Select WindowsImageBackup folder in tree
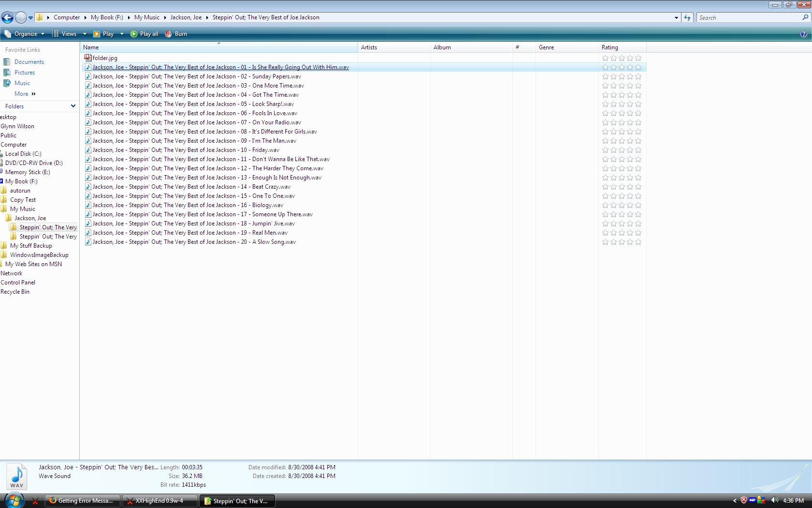Screen dimensions: 812x508 coord(39,255)
